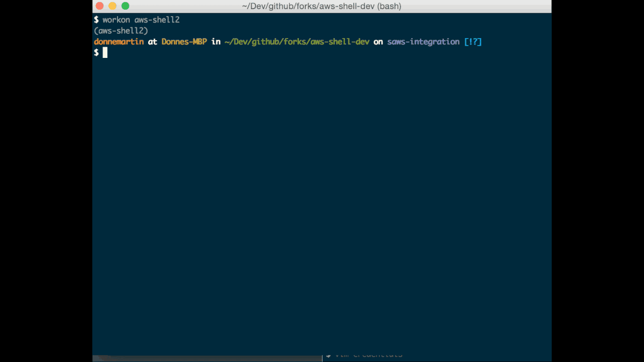Click the username 'donnemartin' in prompt
This screenshot has height=362, width=644.
[119, 41]
